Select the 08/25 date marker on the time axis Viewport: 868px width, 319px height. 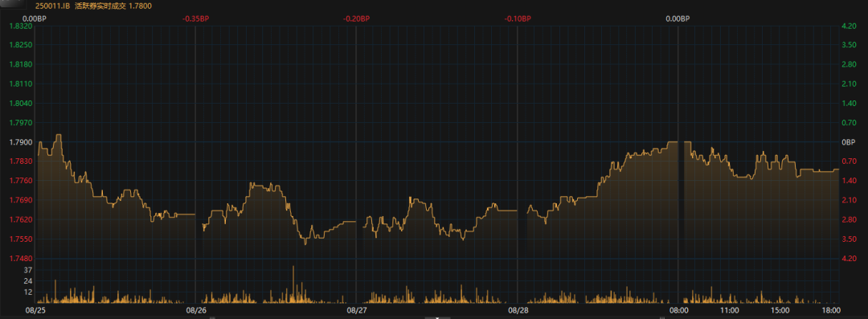35,310
